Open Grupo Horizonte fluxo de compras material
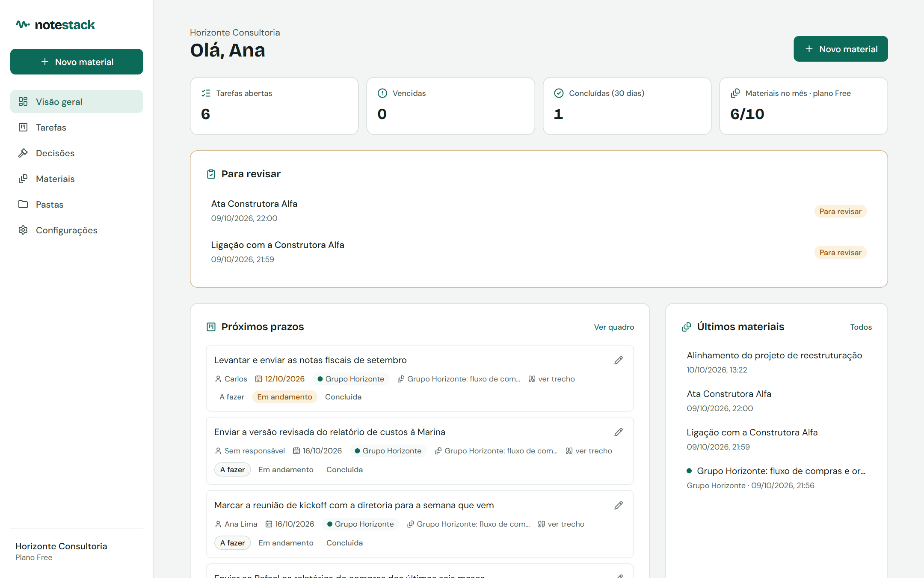The image size is (924, 578). (776, 478)
